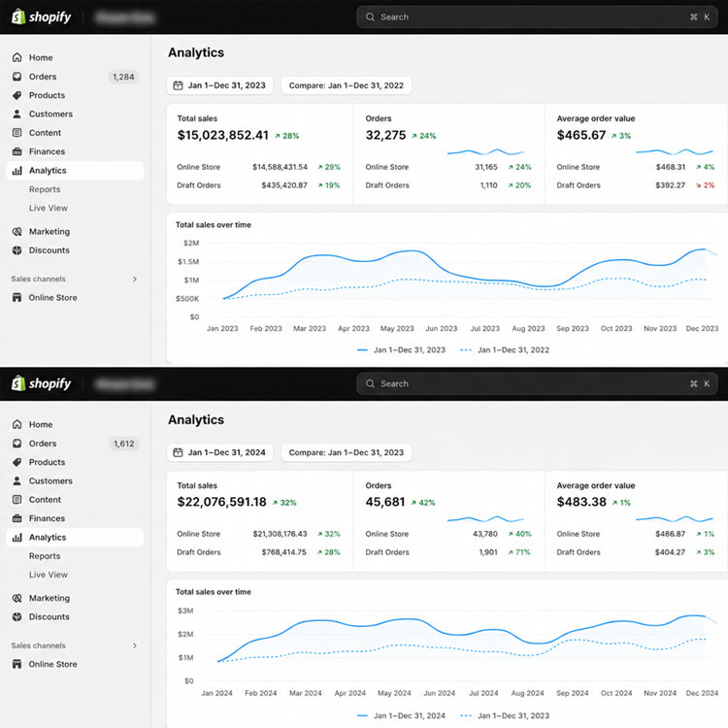
Task: Click the 45,681 orders total
Action: 385,502
